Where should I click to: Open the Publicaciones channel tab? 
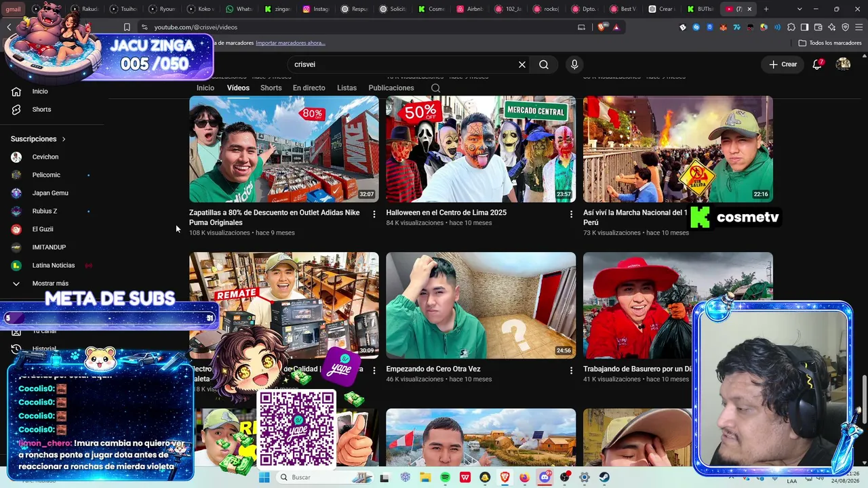(x=391, y=88)
